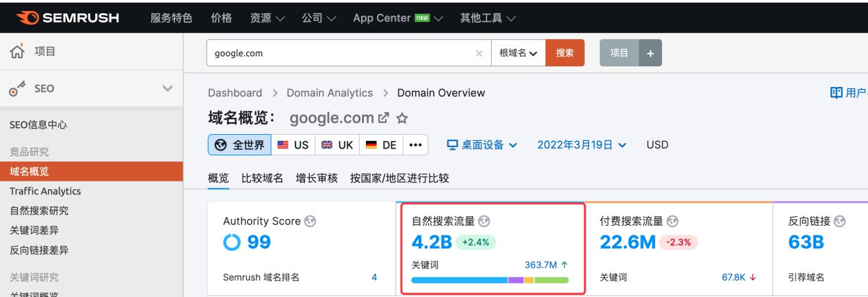This screenshot has height=297, width=868.
Task: Open 域名概览 in sidebar
Action: click(92, 171)
